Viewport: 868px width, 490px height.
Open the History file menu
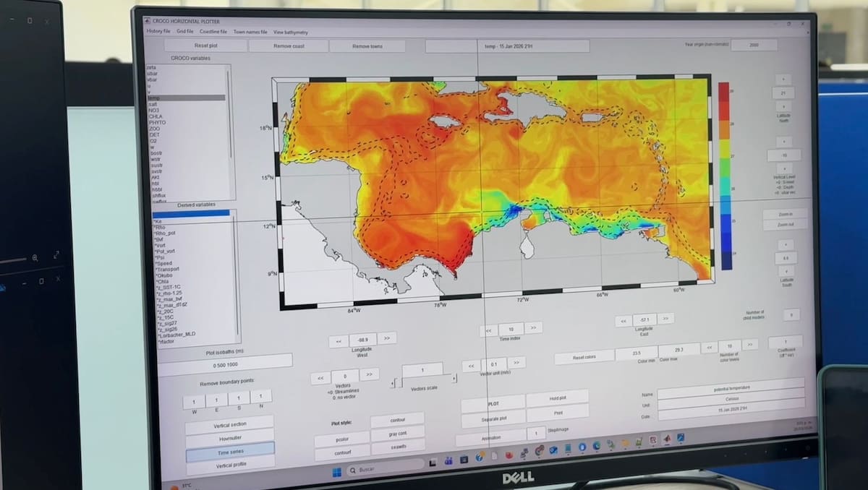(158, 32)
